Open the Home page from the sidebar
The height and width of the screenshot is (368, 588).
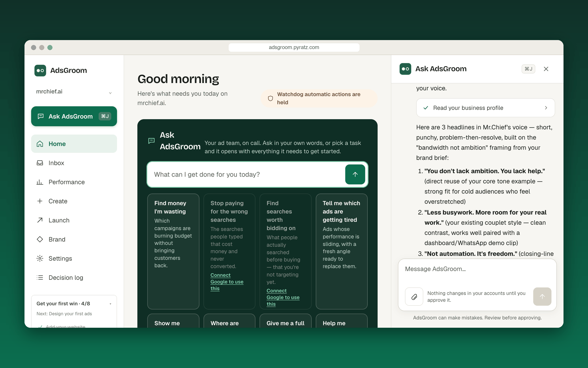point(74,144)
